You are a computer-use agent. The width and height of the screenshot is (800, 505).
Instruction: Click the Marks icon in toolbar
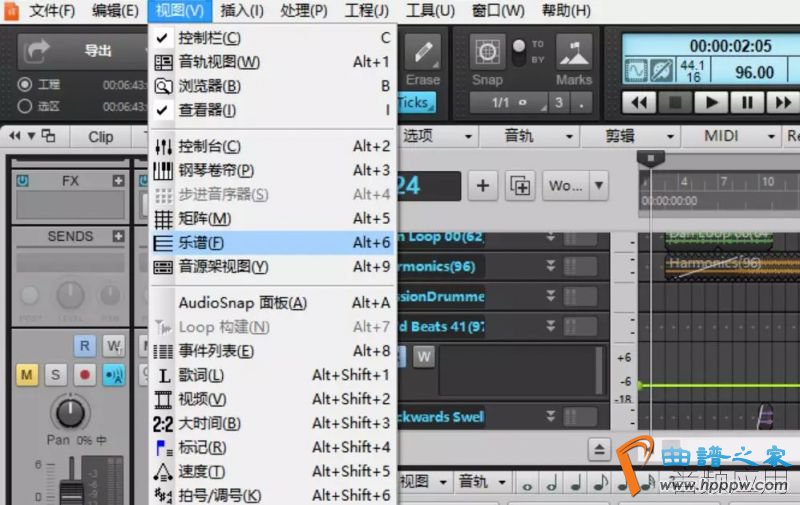[x=573, y=56]
